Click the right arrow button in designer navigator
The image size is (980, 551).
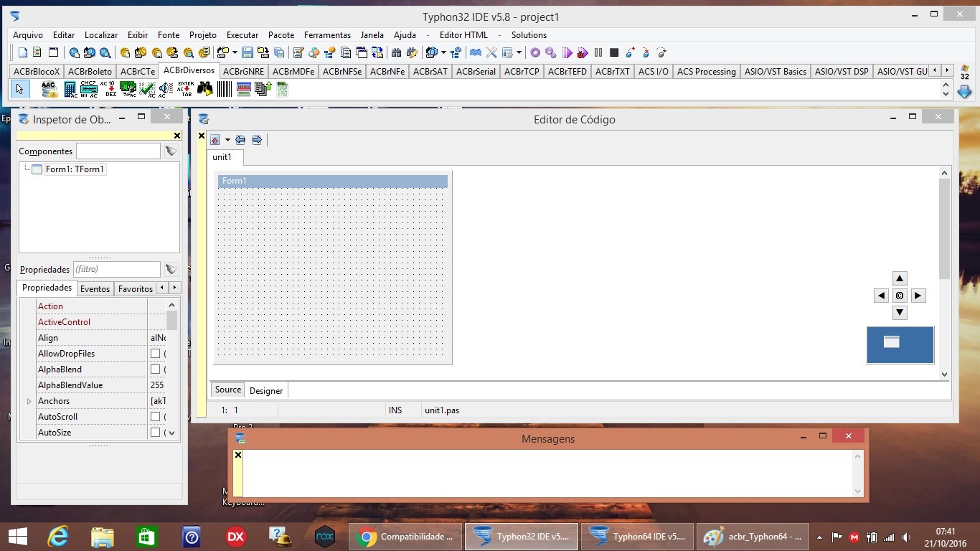point(918,296)
